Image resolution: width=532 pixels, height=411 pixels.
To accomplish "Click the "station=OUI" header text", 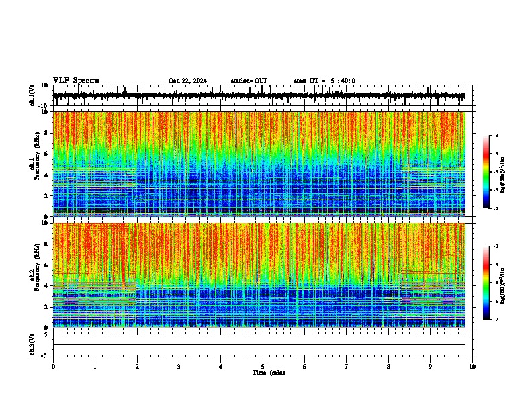I will pyautogui.click(x=249, y=81).
